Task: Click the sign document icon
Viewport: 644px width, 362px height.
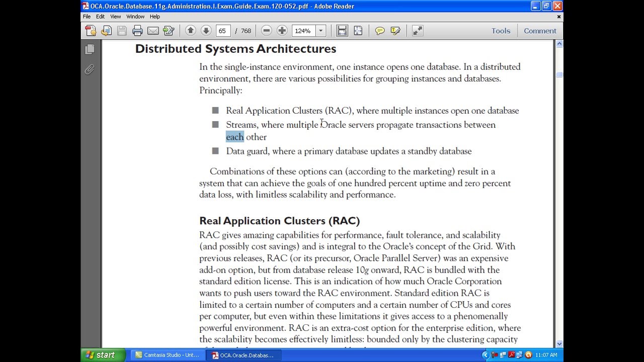Action: [x=169, y=31]
